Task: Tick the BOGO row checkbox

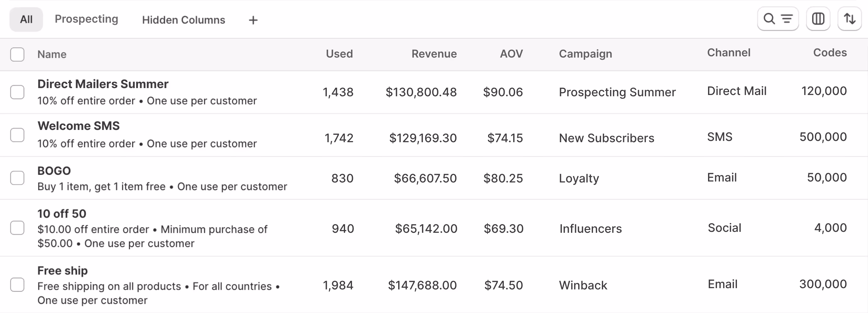Action: click(17, 178)
